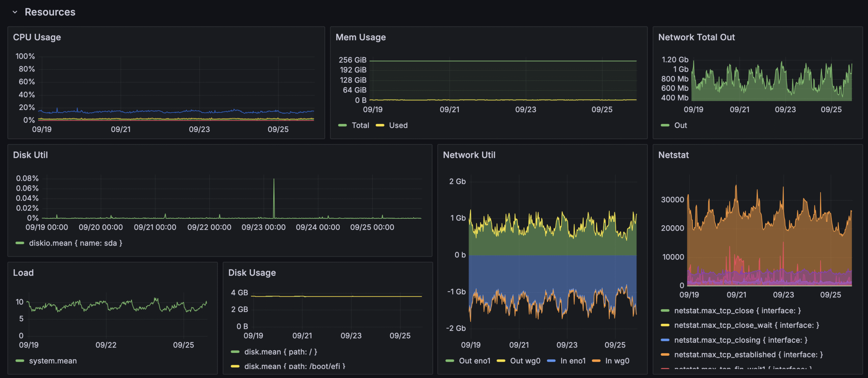Click the yellow swatch beside Out wg0
868x378 pixels.
tap(501, 361)
